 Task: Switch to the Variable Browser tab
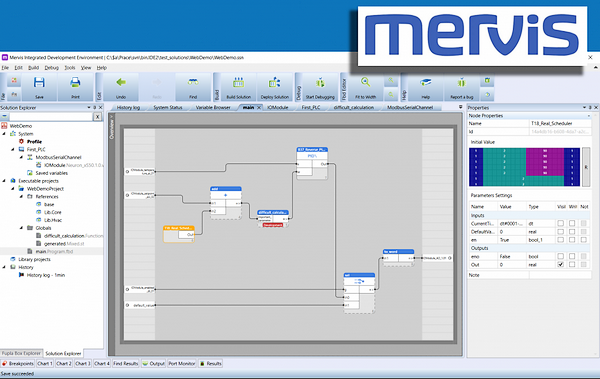213,108
